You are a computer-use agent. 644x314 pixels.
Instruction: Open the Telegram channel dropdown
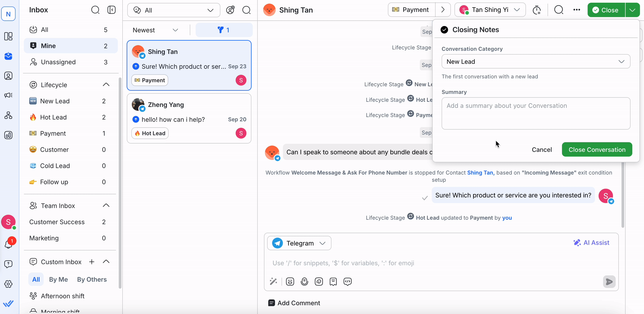[x=299, y=243]
